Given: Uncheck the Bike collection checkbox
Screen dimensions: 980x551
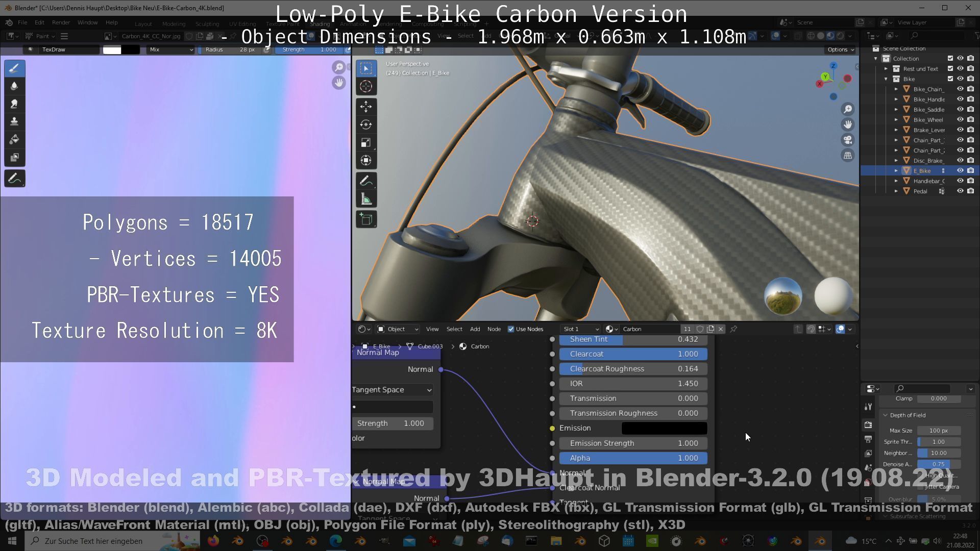Looking at the screenshot, I should 950,79.
